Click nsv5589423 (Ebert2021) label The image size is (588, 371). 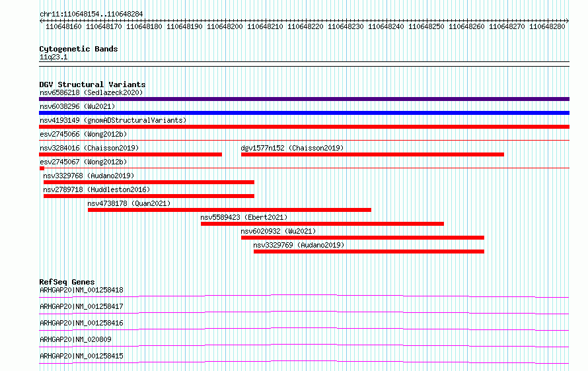tap(244, 217)
